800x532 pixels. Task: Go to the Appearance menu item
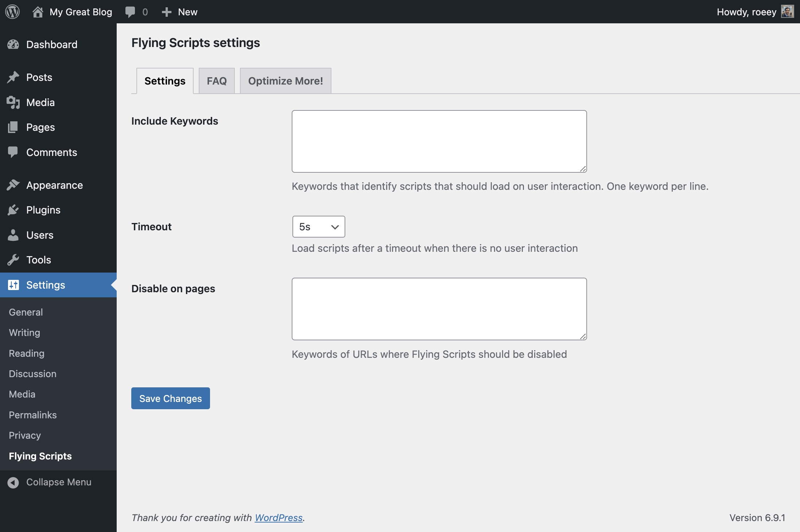pyautogui.click(x=55, y=185)
